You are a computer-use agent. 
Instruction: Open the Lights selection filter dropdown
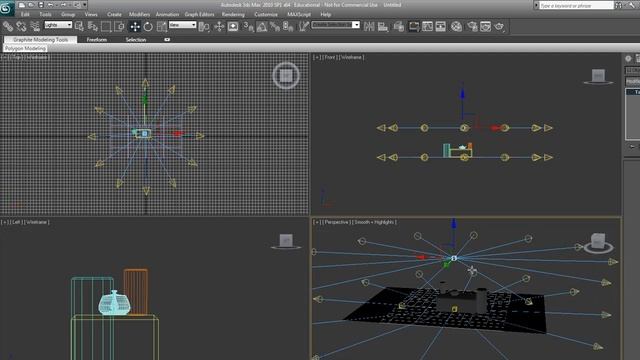coord(58,25)
